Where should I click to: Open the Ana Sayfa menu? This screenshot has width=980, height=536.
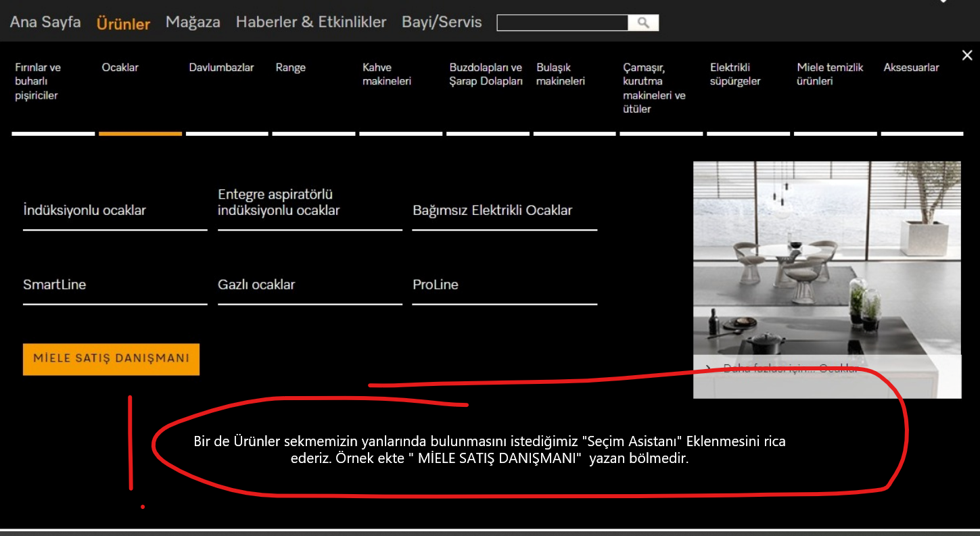click(x=45, y=22)
